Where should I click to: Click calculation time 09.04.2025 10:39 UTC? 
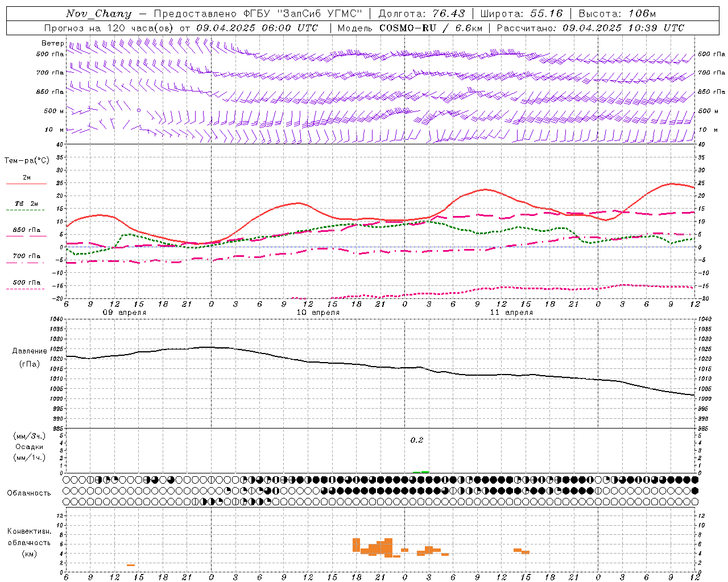[x=623, y=28]
